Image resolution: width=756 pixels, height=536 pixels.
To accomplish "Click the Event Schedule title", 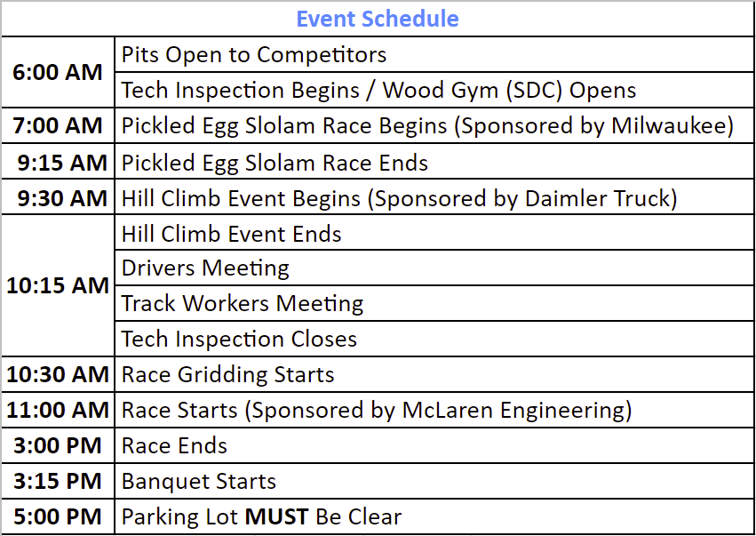I will [378, 19].
